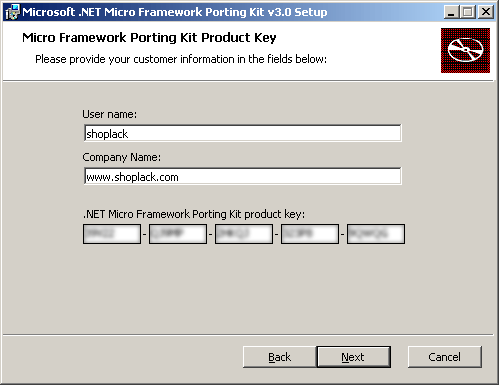
Task: Minimize the Porting Kit setup window
Action: [451, 12]
